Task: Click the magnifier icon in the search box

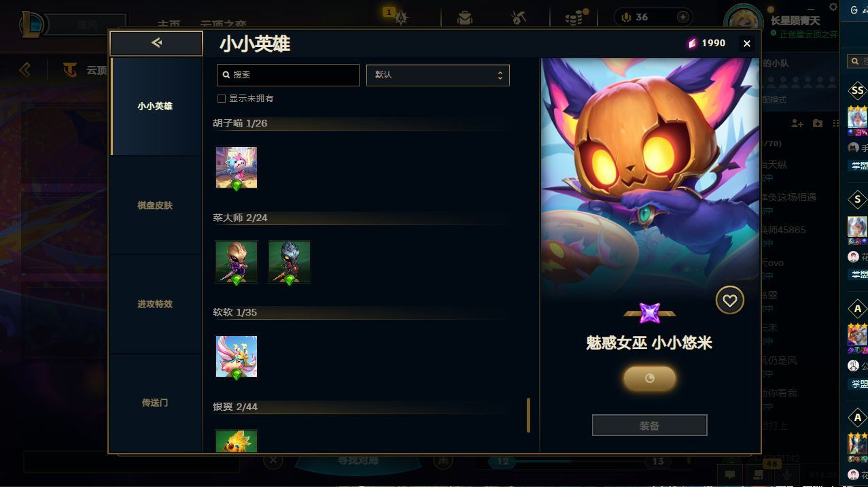Action: [x=226, y=75]
